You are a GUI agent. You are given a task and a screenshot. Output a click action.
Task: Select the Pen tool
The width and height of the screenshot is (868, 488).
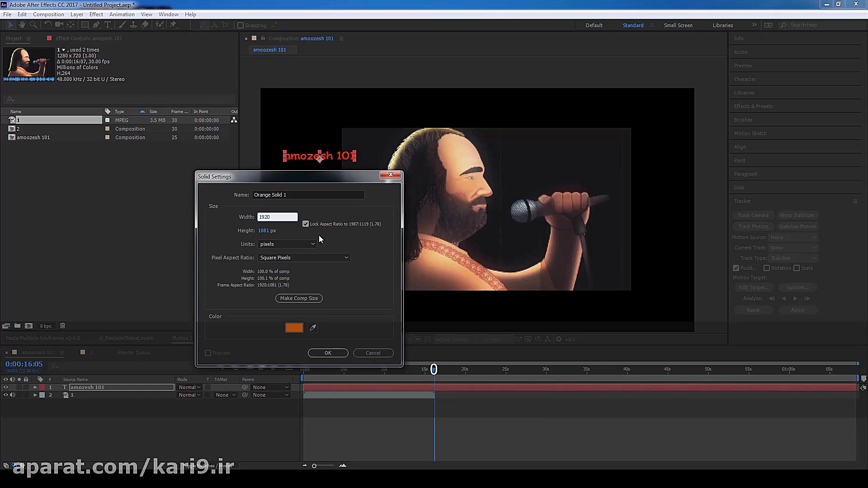[96, 25]
